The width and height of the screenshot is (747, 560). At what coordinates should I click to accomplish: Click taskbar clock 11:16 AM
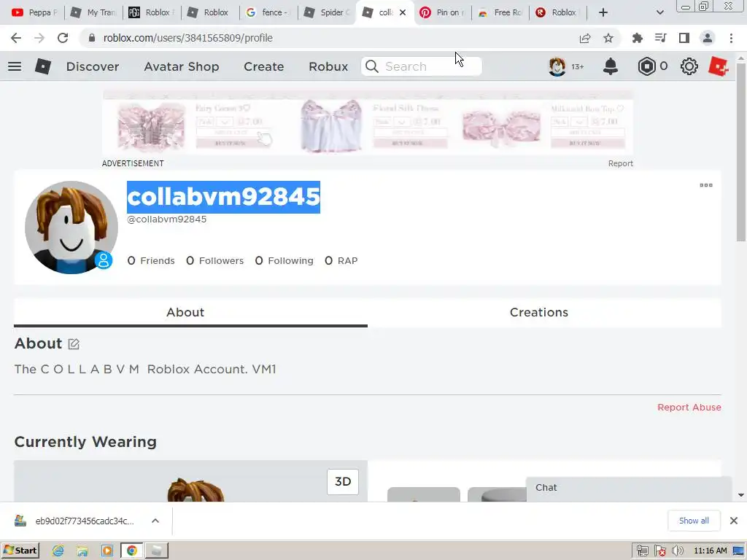tap(711, 551)
